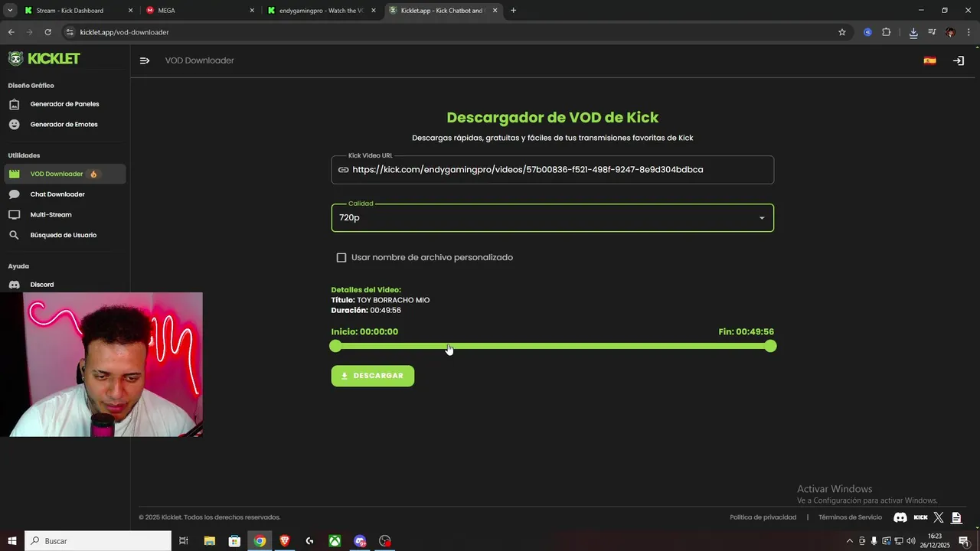Open the Chrome three-dot menu
Screen dimensions: 980x551
tap(969, 32)
